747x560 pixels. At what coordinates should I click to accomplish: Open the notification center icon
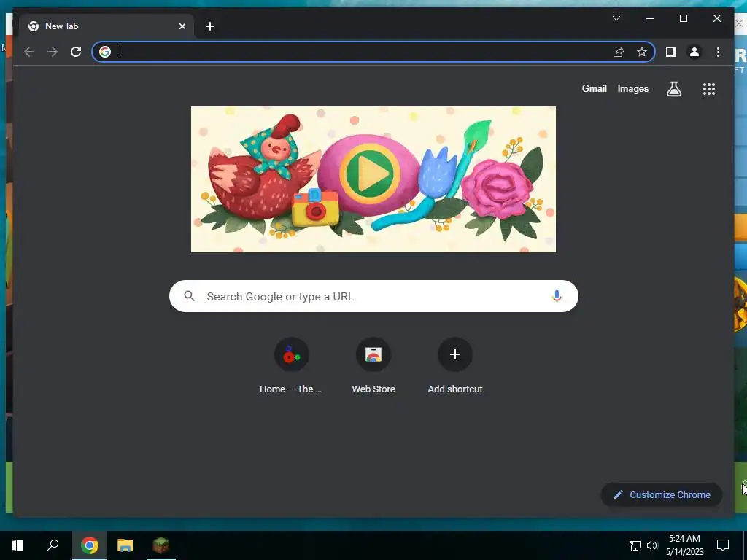pyautogui.click(x=723, y=545)
